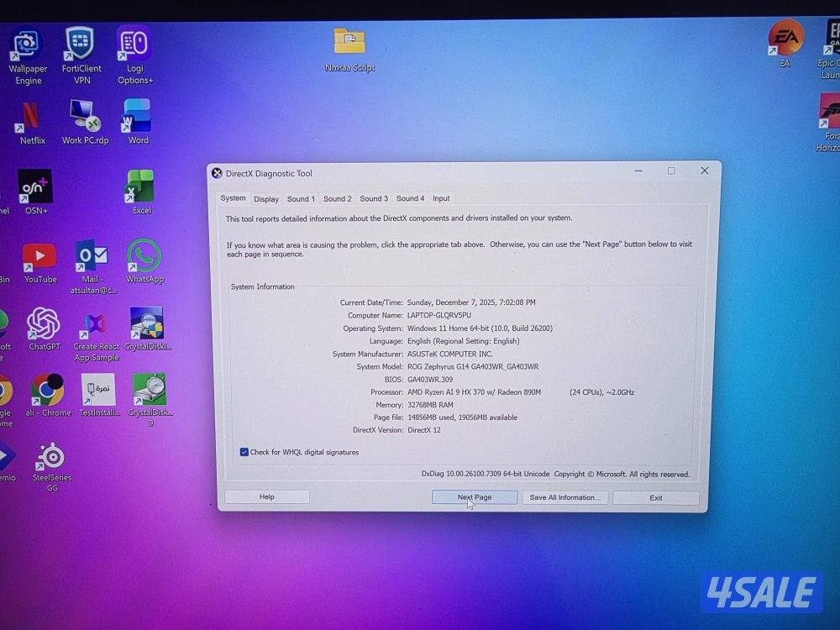
Task: Open the WhatsApp desktop icon
Action: [x=144, y=256]
